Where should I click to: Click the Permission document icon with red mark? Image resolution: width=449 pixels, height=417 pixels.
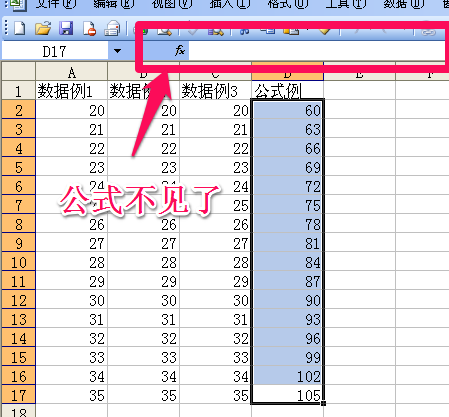89,29
